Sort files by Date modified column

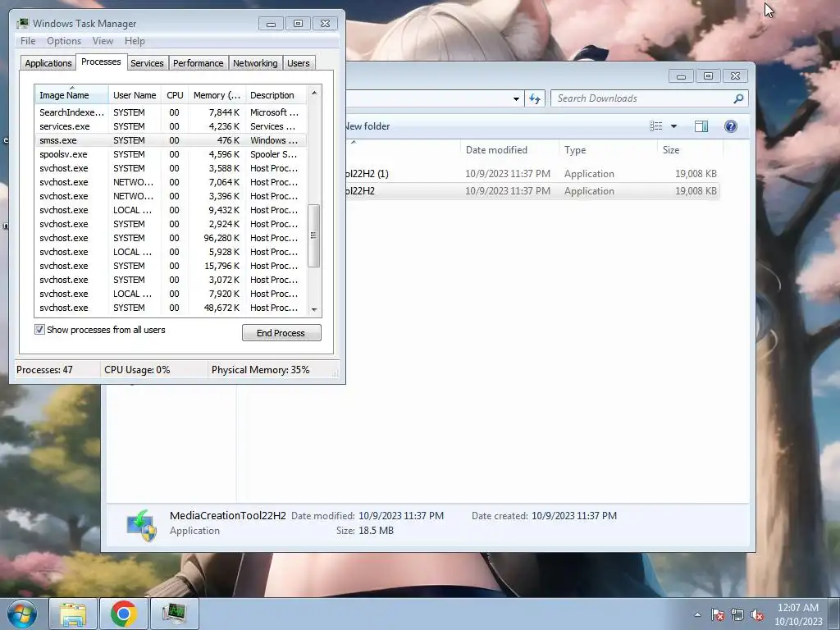pyautogui.click(x=509, y=150)
